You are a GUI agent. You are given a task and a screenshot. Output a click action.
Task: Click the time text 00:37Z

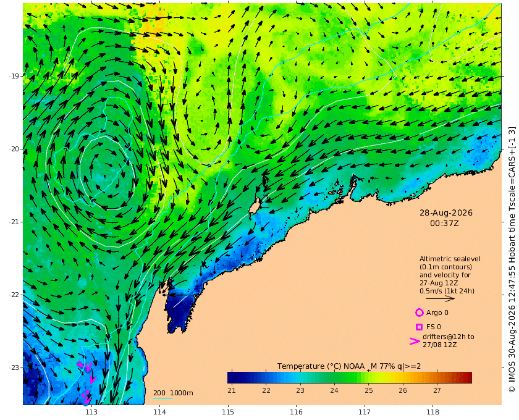(x=444, y=224)
